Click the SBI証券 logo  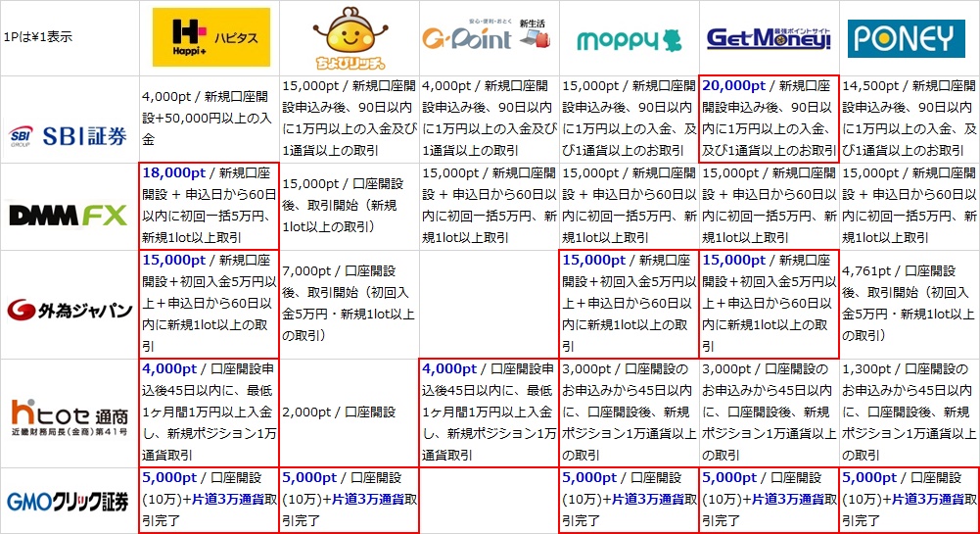point(68,135)
